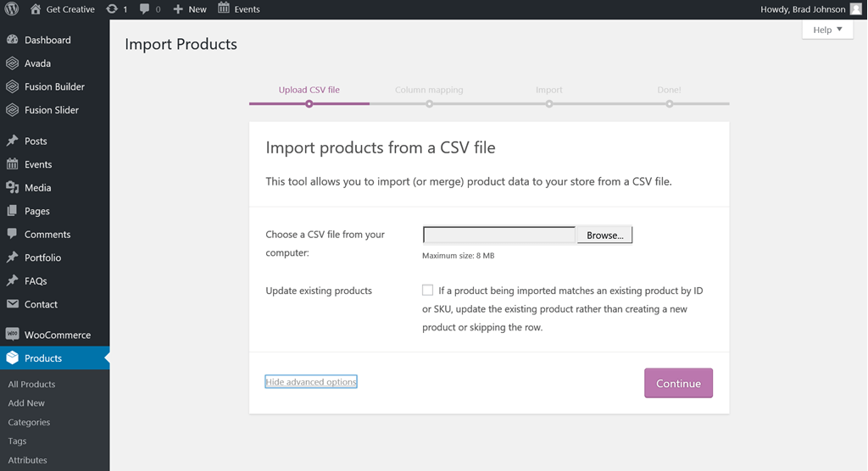Click the Fusion Builder sidebar icon

point(12,86)
